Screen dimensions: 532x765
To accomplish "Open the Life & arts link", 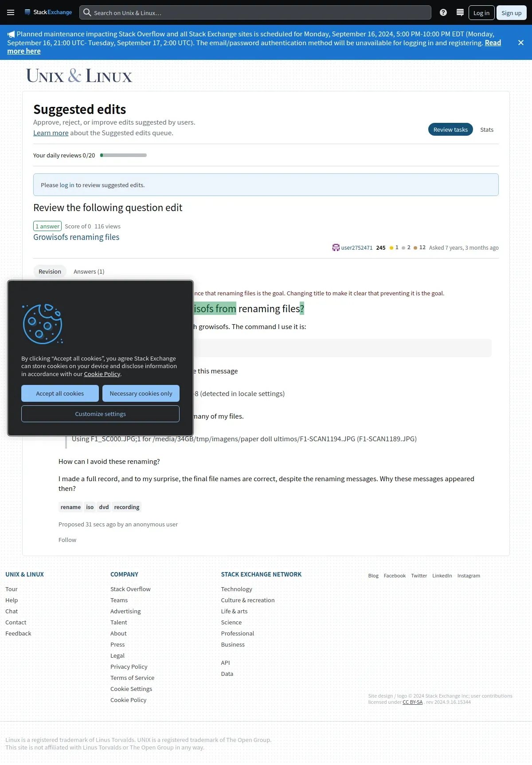I will 235,611.
